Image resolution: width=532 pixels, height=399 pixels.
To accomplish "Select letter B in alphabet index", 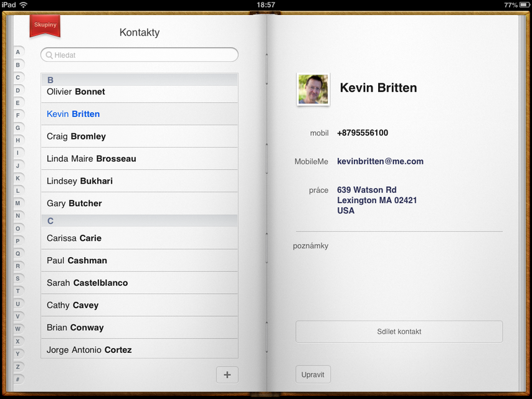I will click(x=18, y=64).
